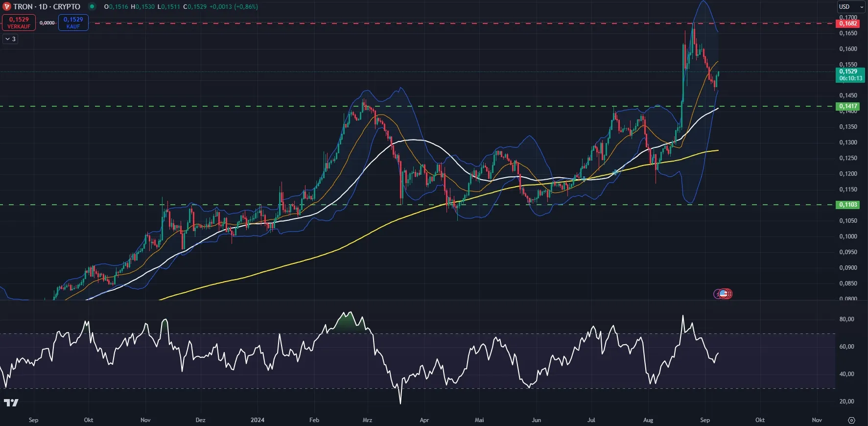This screenshot has height=426, width=868.
Task: Select the green 0,1417 price line label
Action: (x=848, y=106)
